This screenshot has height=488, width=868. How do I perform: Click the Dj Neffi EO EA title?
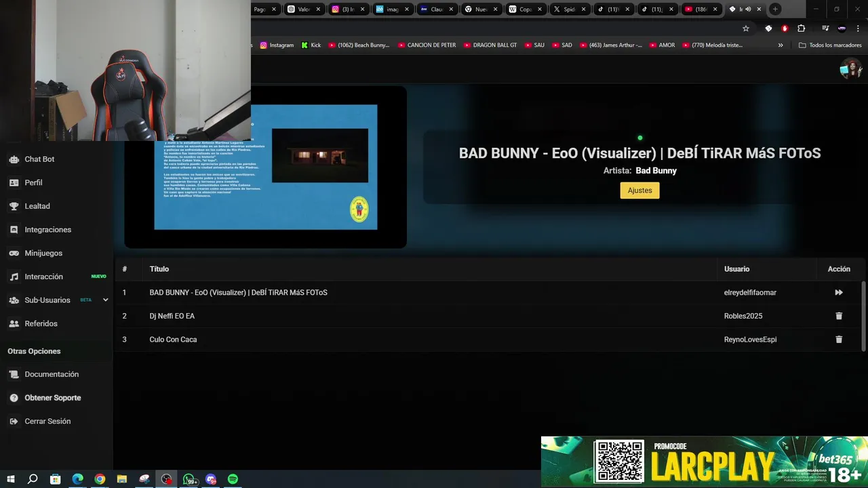(172, 316)
